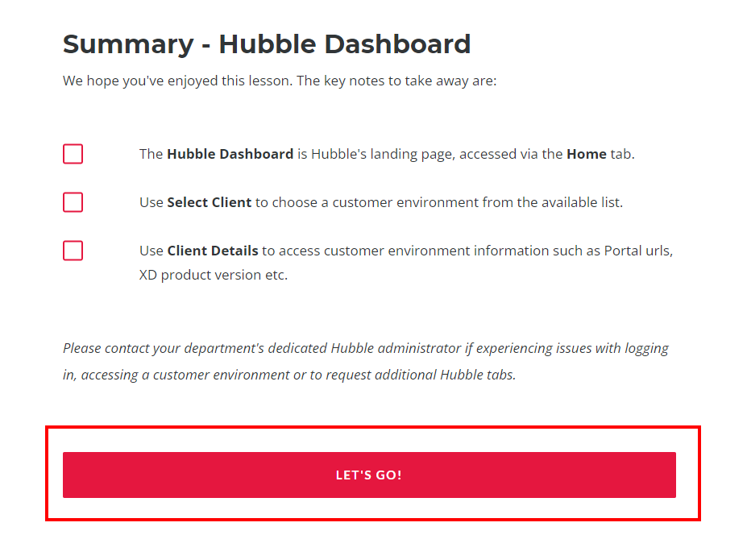
Task: Click the bold word Home
Action: pos(586,154)
